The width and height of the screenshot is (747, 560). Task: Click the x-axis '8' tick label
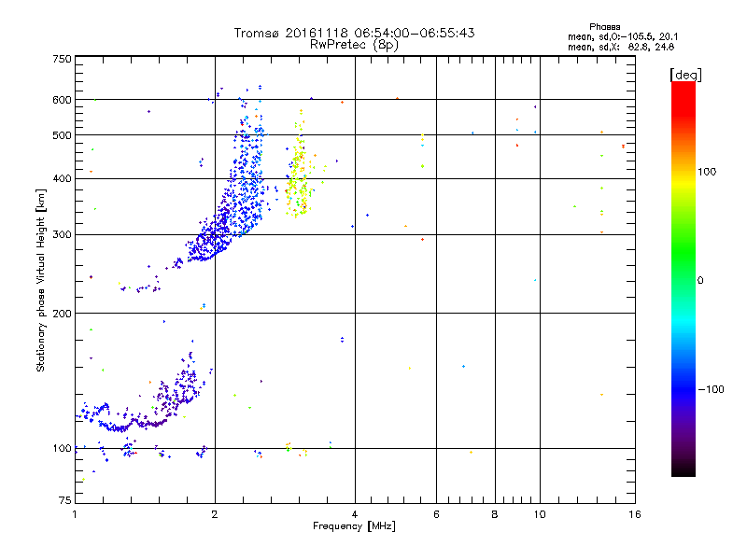[495, 514]
